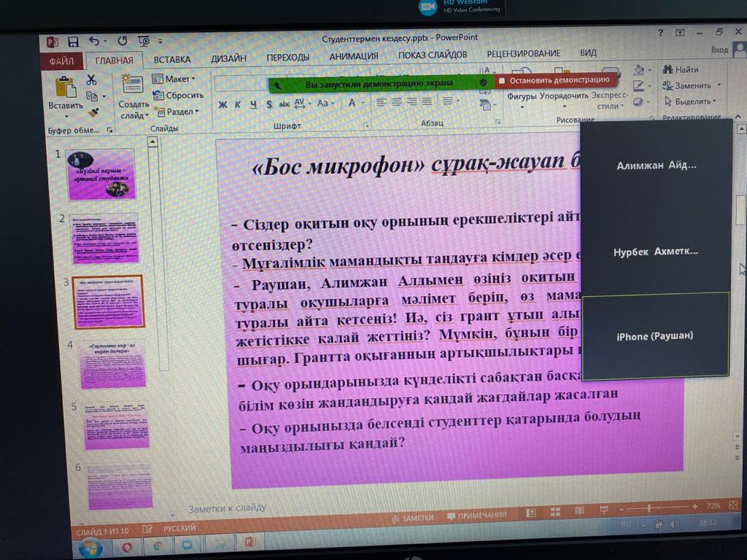The height and width of the screenshot is (560, 747).
Task: Justify text in the Абзац group
Action: click(x=427, y=101)
